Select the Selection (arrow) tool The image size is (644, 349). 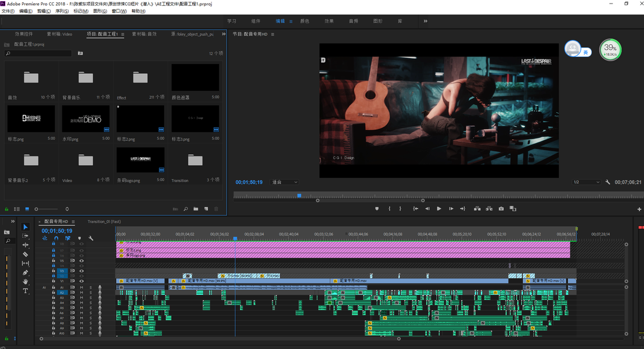coord(26,227)
